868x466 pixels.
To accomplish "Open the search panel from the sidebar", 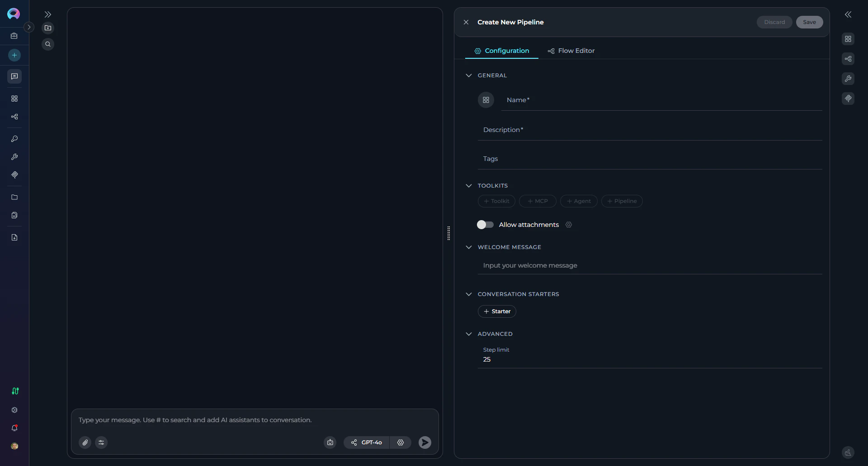I will click(48, 44).
